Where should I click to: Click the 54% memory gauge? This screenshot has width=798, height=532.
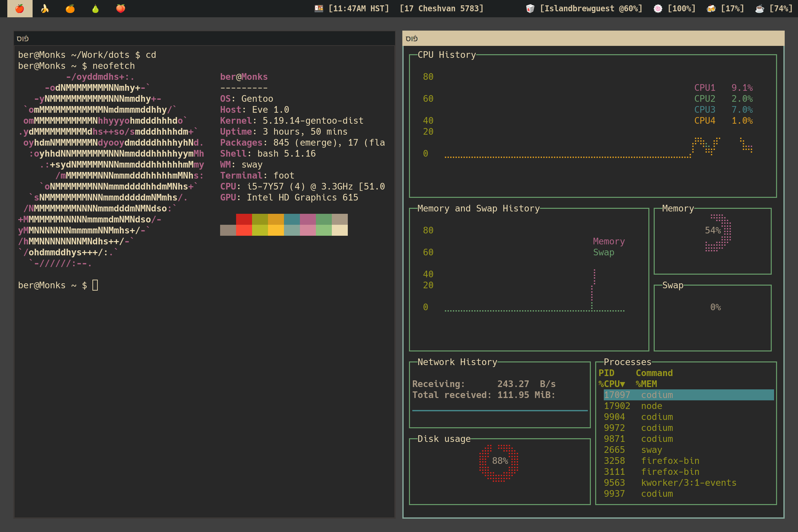click(x=718, y=233)
